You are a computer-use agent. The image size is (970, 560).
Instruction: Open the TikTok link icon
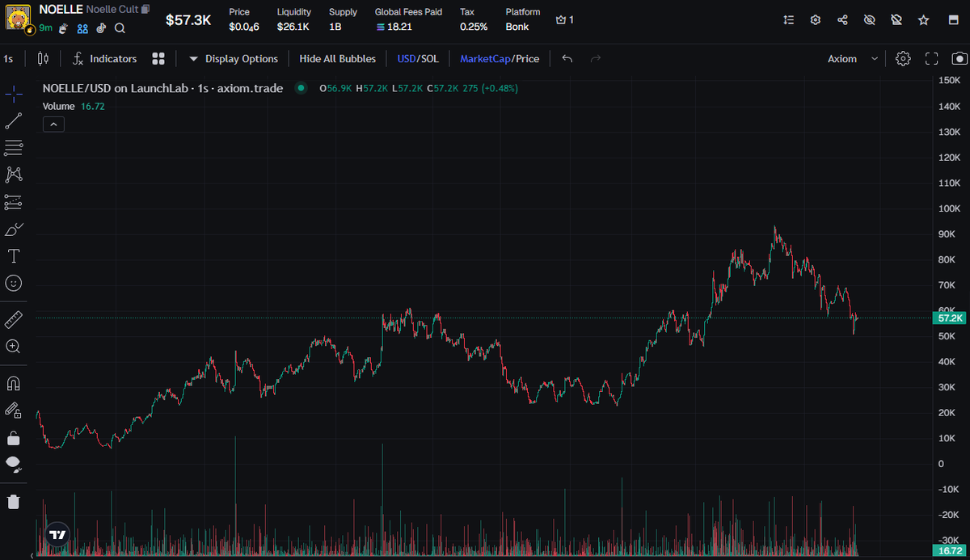point(101,28)
